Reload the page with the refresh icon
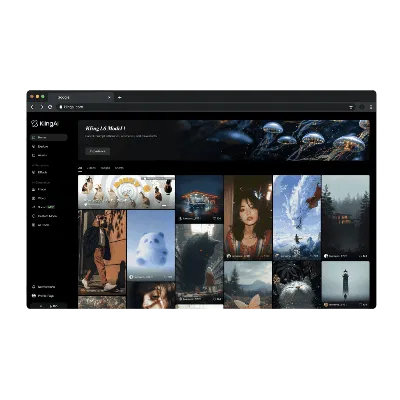Viewport: 400px width, 400px height. click(50, 107)
